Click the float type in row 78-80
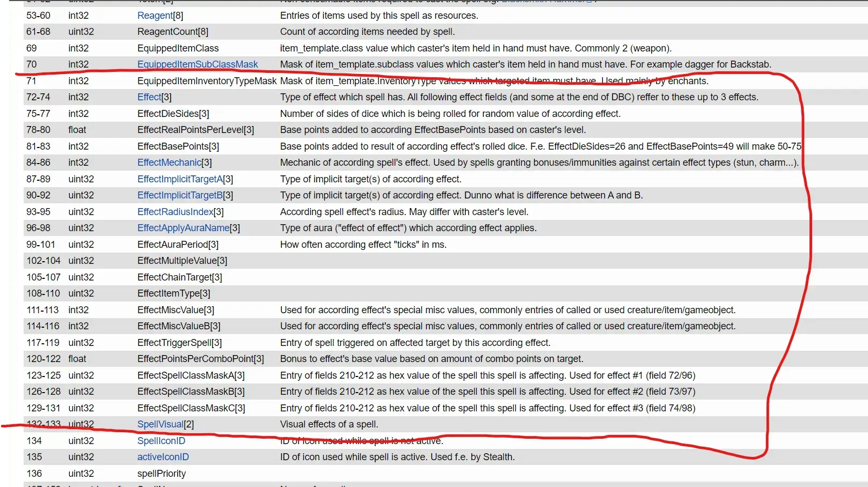The width and height of the screenshot is (868, 487). [77, 130]
